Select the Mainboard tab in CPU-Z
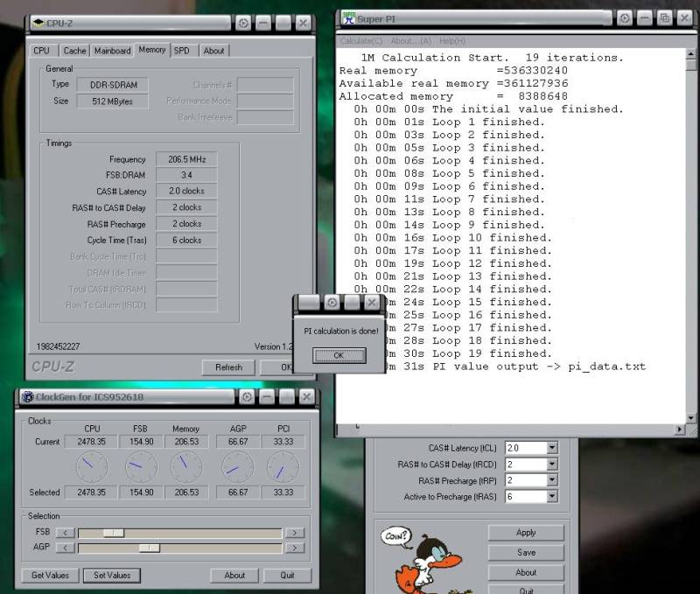 (113, 51)
